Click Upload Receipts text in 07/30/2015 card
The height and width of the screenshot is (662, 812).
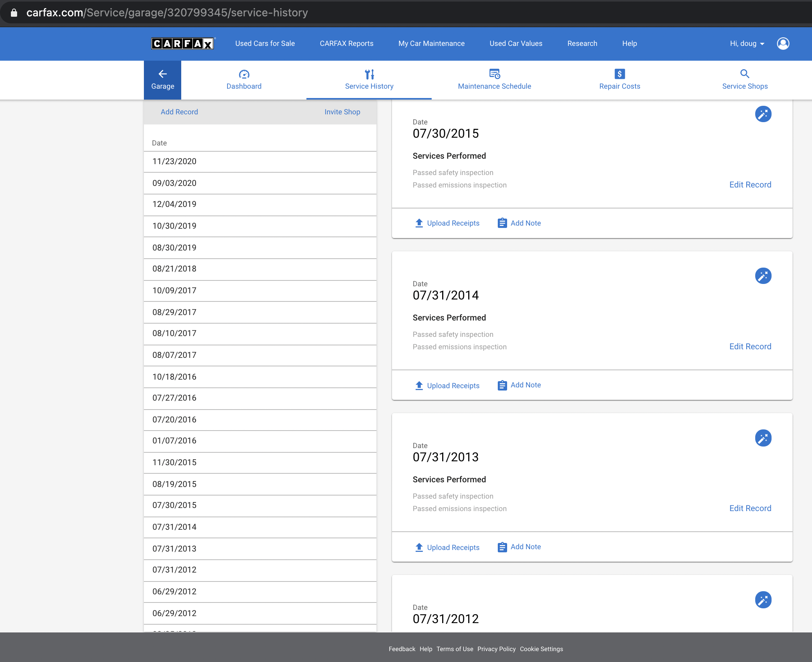point(453,223)
